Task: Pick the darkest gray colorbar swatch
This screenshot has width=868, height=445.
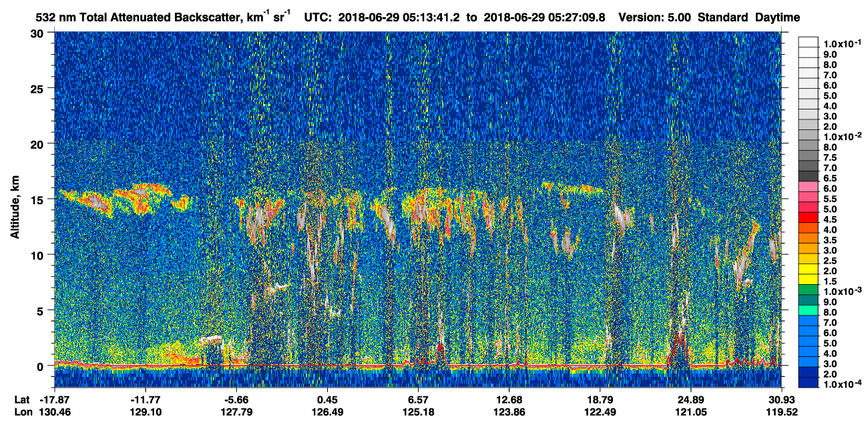Action: [x=809, y=175]
